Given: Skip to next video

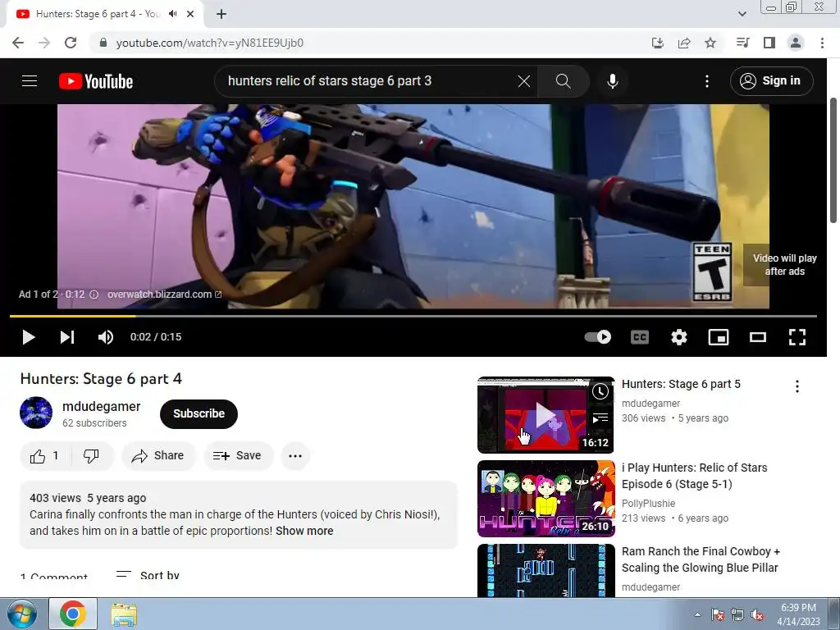Looking at the screenshot, I should tap(67, 337).
